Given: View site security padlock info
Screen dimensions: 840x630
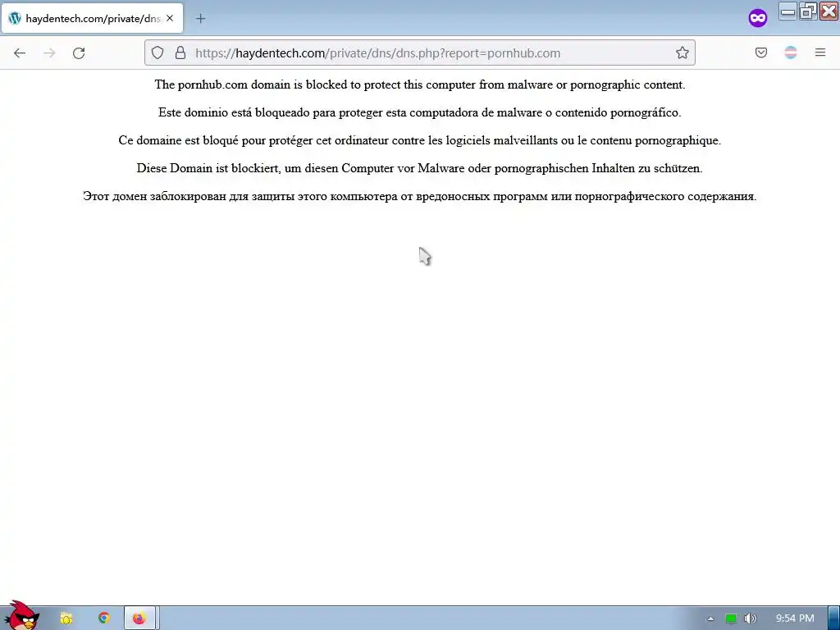Looking at the screenshot, I should coord(180,52).
